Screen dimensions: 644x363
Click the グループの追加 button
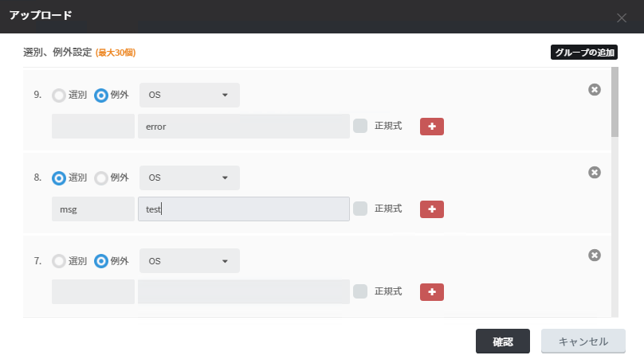(x=584, y=53)
